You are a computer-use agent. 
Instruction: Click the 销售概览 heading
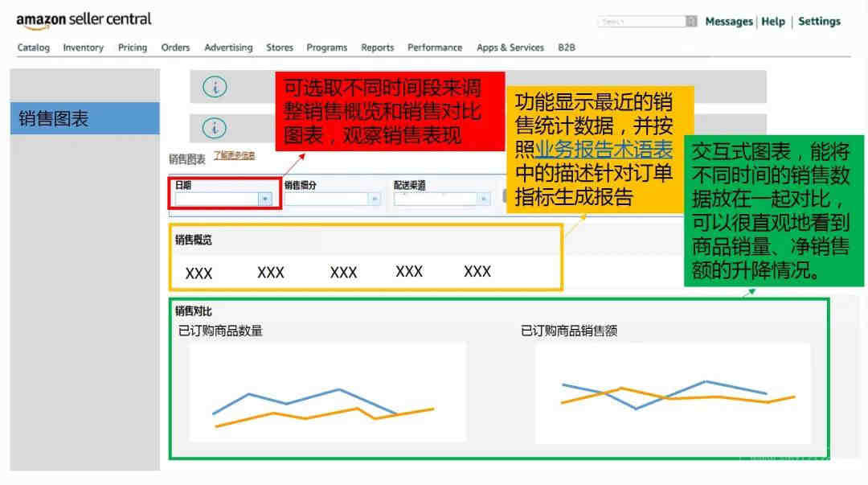click(193, 240)
